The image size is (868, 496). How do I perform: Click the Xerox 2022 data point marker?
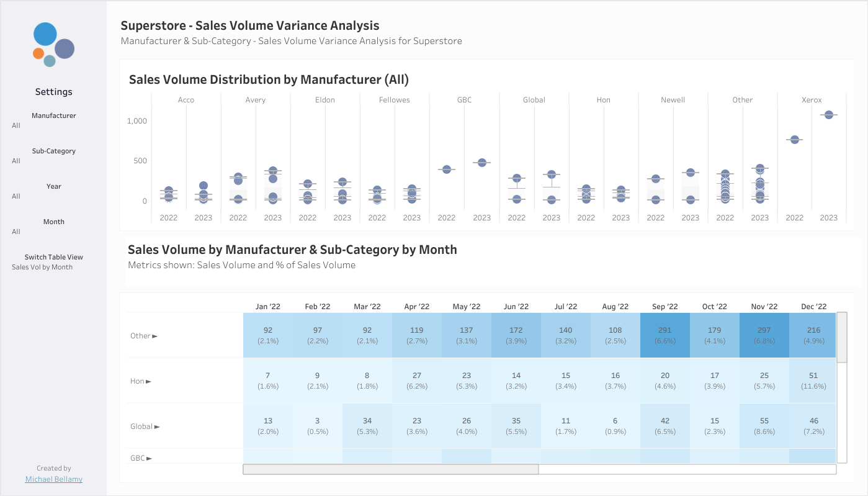point(794,140)
